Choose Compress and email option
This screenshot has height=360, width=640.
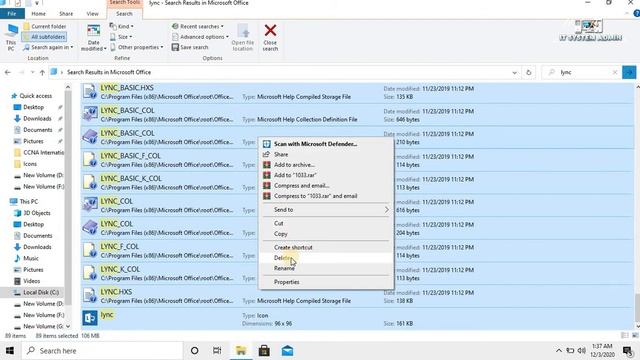pos(326,186)
